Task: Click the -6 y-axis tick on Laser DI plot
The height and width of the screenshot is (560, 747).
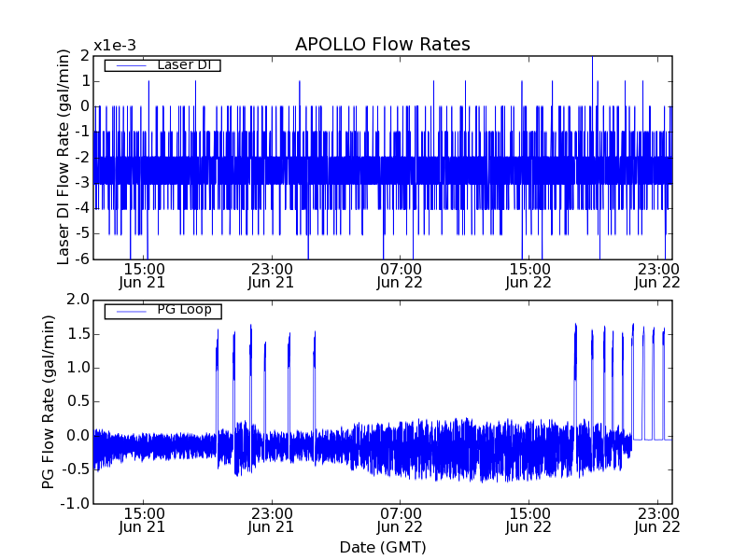Action: click(81, 259)
